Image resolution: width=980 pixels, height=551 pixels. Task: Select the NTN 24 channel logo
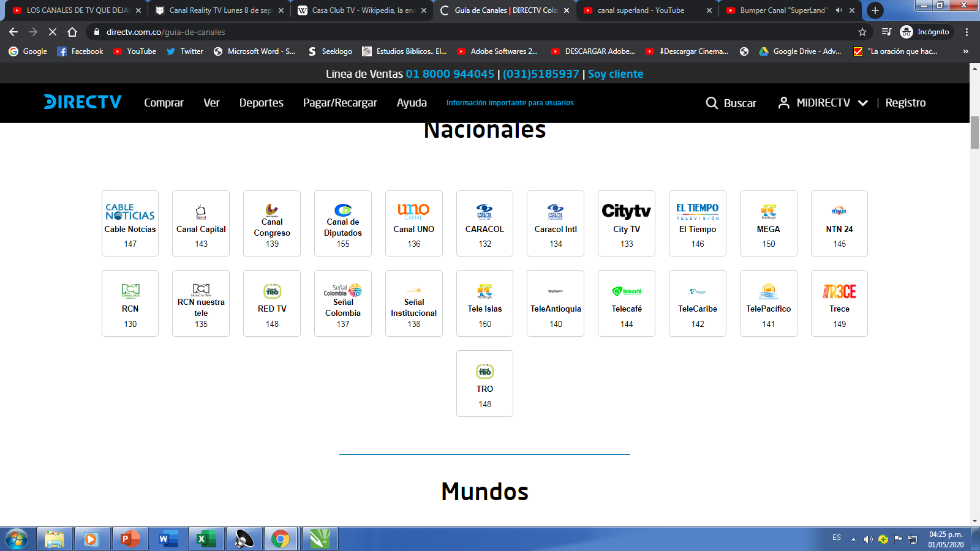tap(839, 212)
